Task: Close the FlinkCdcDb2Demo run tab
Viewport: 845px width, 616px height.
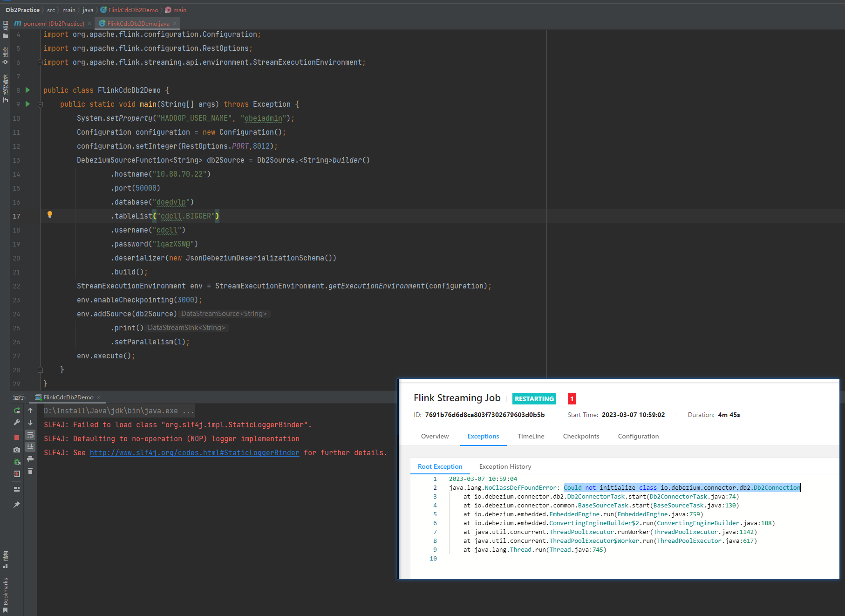Action: (x=99, y=397)
